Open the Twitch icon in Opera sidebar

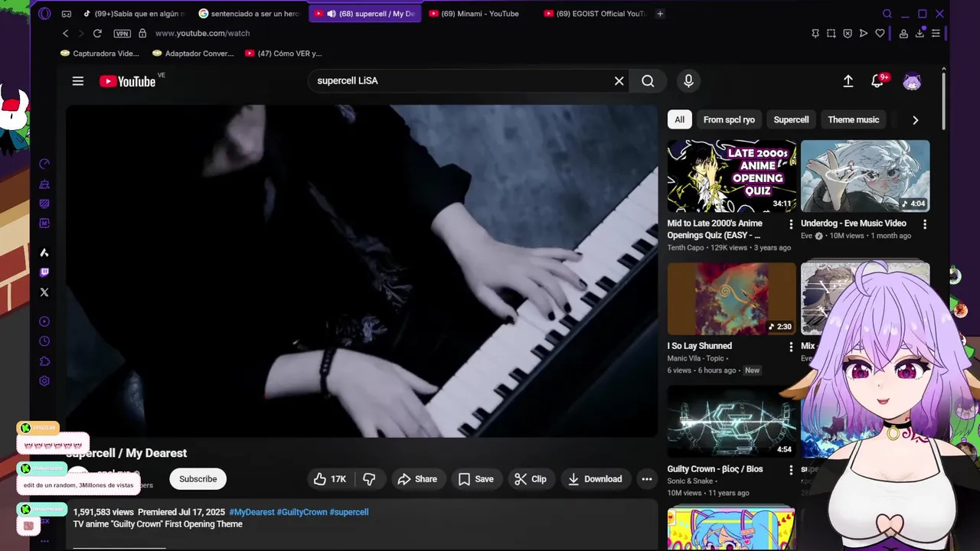coord(44,272)
